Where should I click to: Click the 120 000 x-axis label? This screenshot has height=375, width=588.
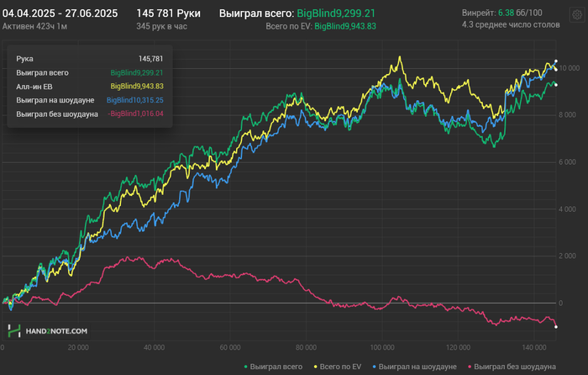pos(459,347)
